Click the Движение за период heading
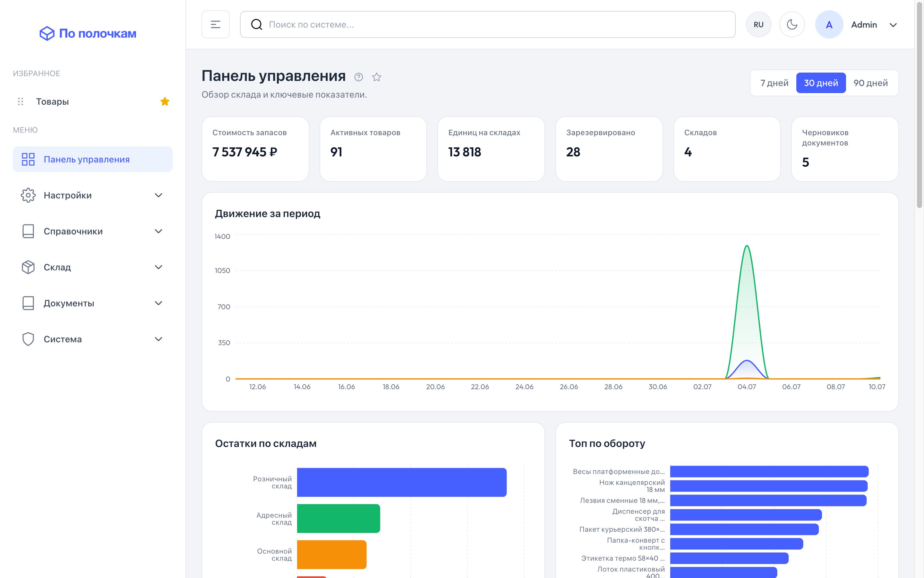 tap(267, 213)
